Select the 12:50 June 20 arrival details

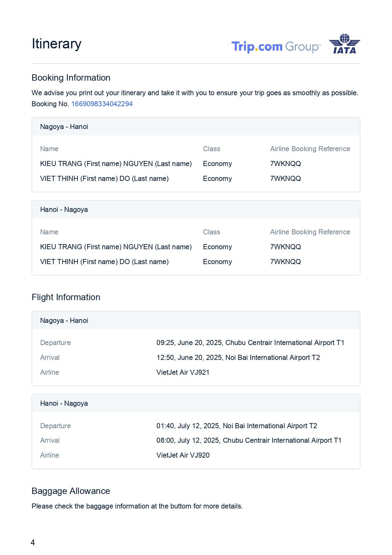point(238,358)
